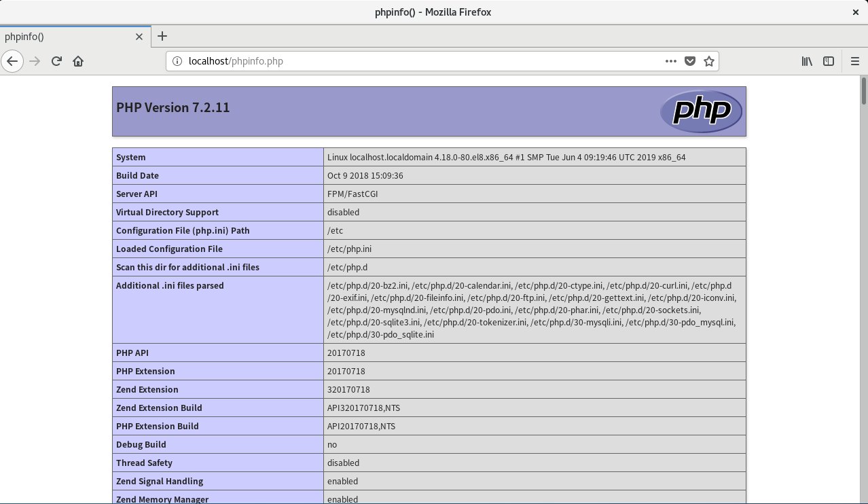Click the 'PHP Version 7.2.11' heading
This screenshot has width=868, height=504.
tap(173, 107)
